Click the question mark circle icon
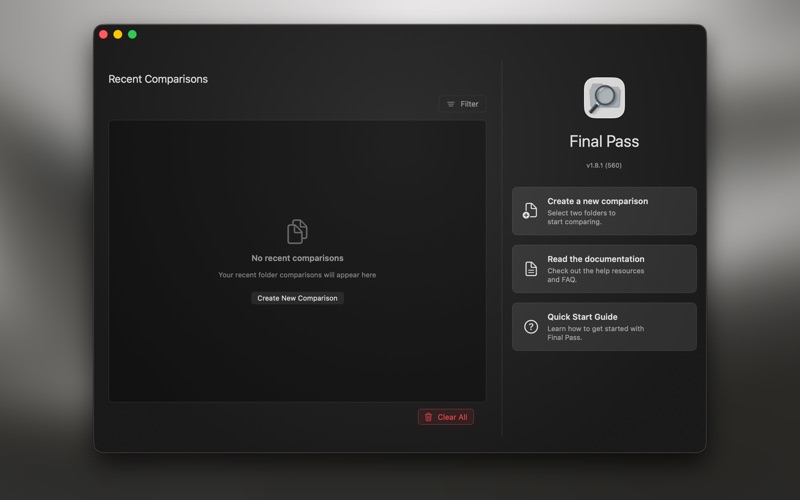Viewport: 800px width, 500px height. pos(531,327)
